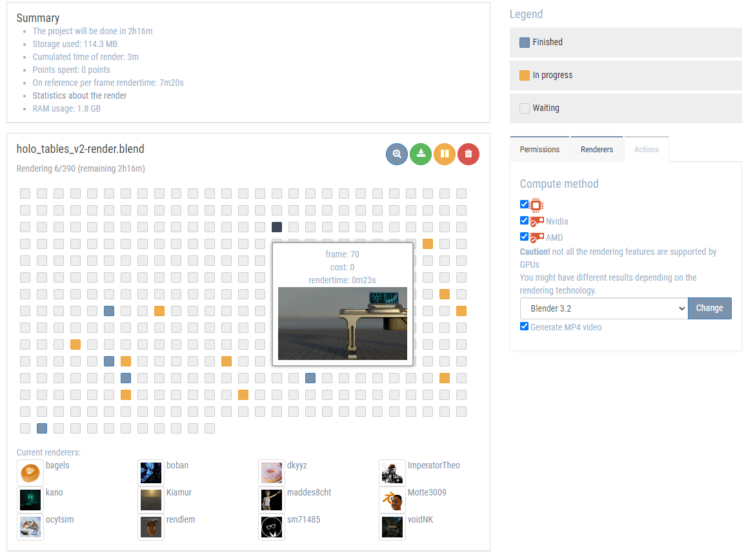
Task: Uncheck the Nvidia compute checkbox
Action: tap(524, 221)
